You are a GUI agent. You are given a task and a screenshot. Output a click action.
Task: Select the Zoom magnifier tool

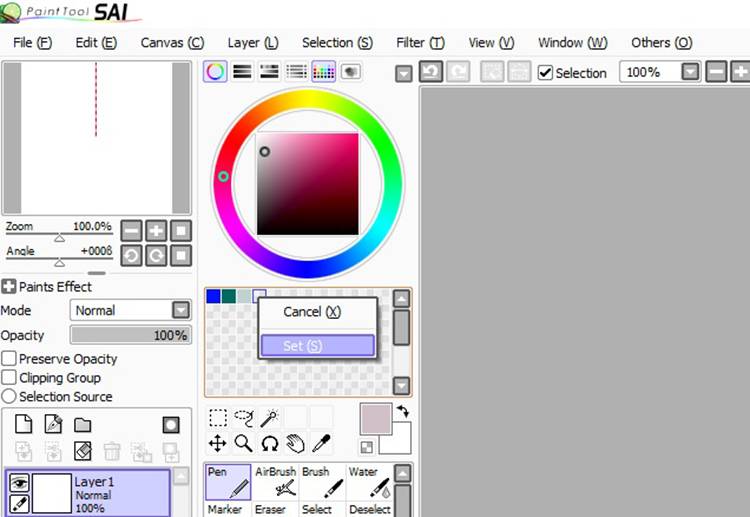[x=244, y=443]
